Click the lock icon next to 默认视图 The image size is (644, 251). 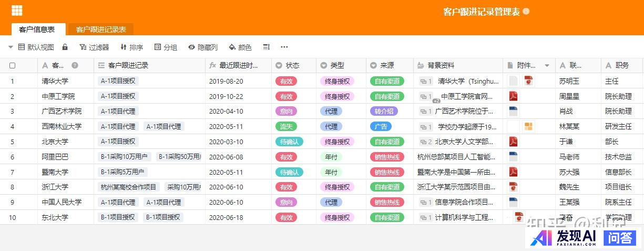pyautogui.click(x=65, y=47)
